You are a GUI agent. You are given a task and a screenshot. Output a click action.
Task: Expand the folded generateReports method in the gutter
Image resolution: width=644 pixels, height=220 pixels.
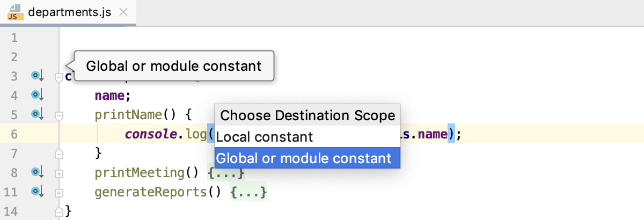[x=59, y=192]
